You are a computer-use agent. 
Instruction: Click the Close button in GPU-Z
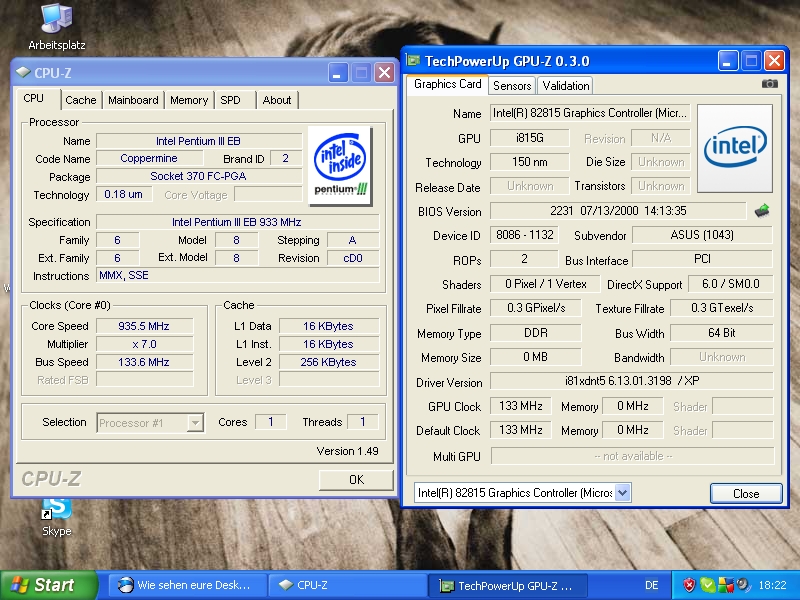[746, 493]
